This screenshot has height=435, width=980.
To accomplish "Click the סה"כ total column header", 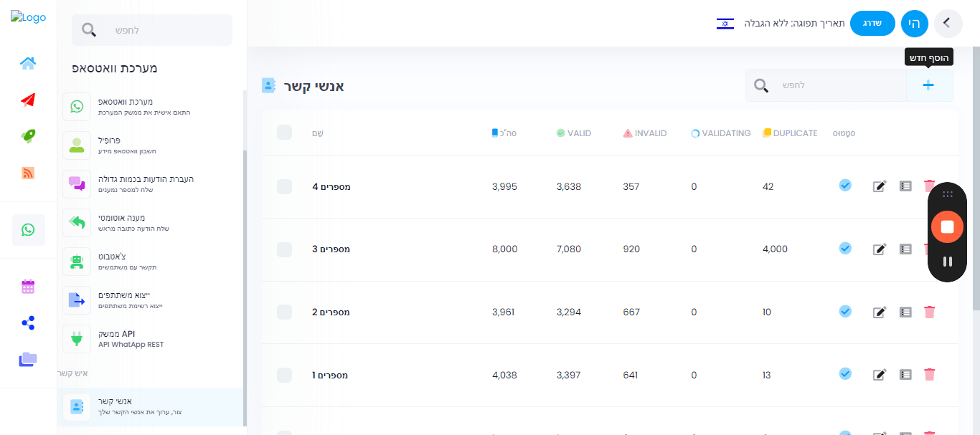I will coord(504,133).
